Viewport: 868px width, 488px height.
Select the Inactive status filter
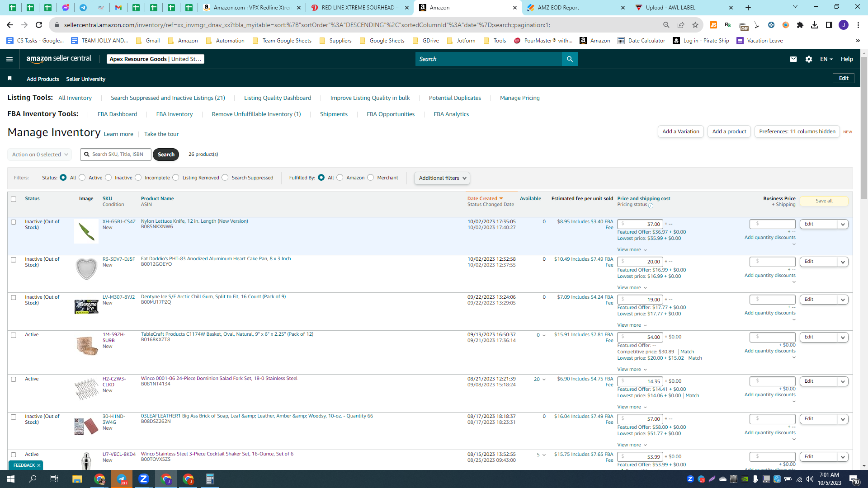coord(108,178)
